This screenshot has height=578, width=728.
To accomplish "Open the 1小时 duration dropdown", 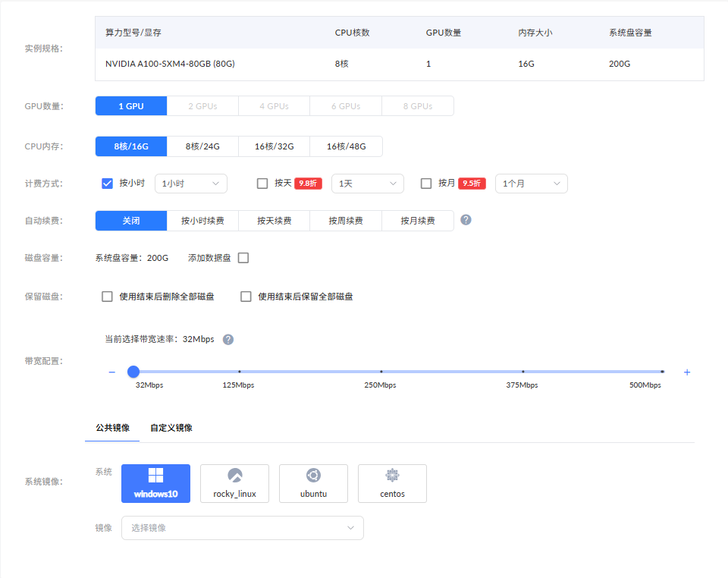I will (191, 184).
